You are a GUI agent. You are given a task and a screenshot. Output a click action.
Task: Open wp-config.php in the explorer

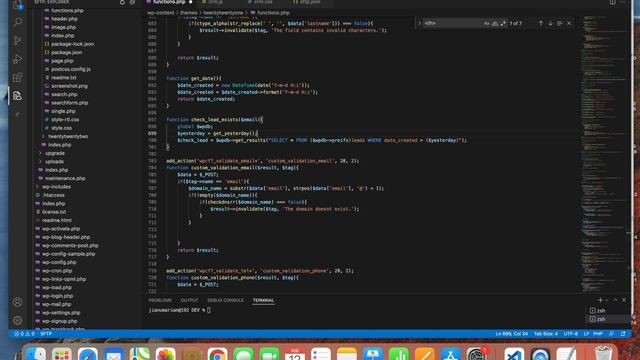tap(59, 262)
